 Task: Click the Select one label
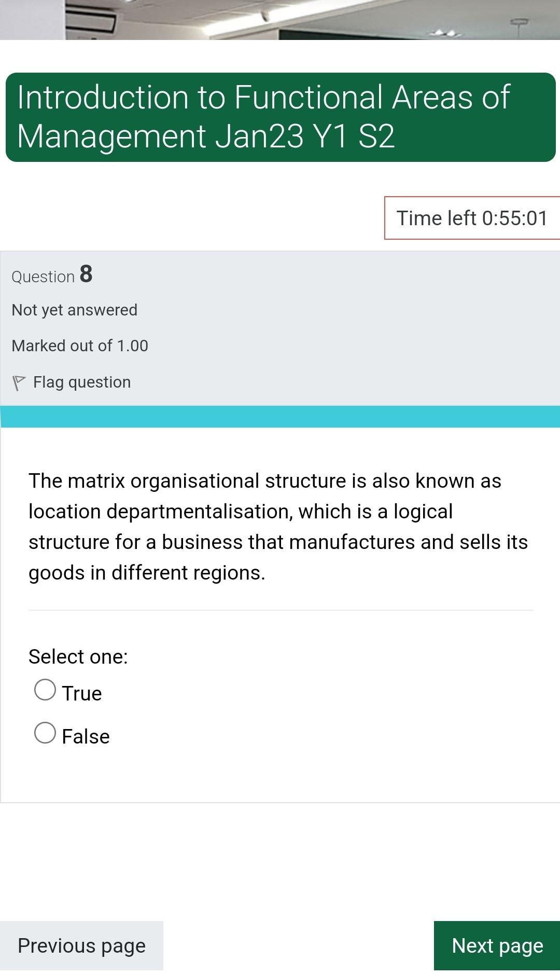coord(78,656)
